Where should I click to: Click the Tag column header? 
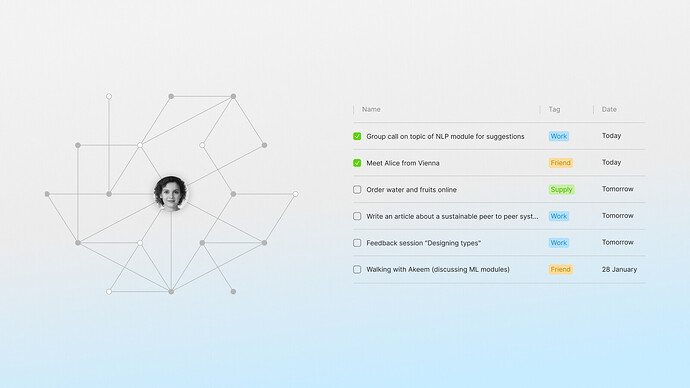554,109
